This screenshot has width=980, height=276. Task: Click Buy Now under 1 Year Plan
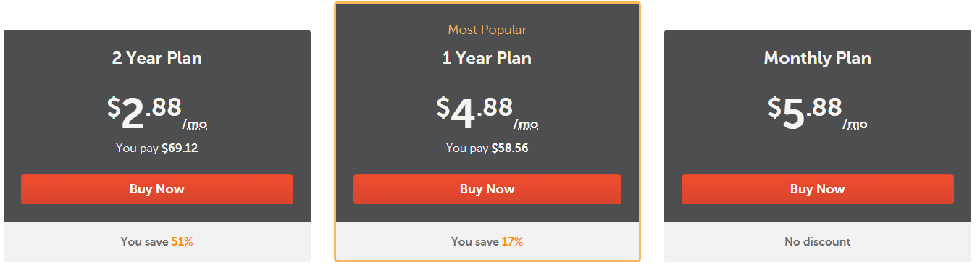click(x=487, y=189)
